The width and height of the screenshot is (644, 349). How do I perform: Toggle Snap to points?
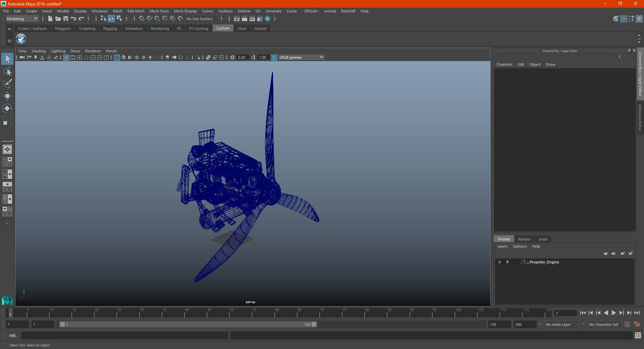[157, 19]
